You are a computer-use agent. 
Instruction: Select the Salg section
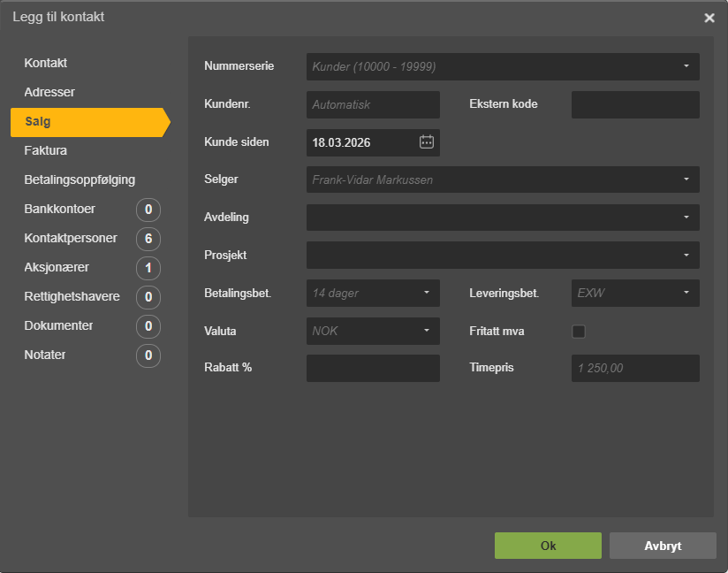pyautogui.click(x=90, y=122)
